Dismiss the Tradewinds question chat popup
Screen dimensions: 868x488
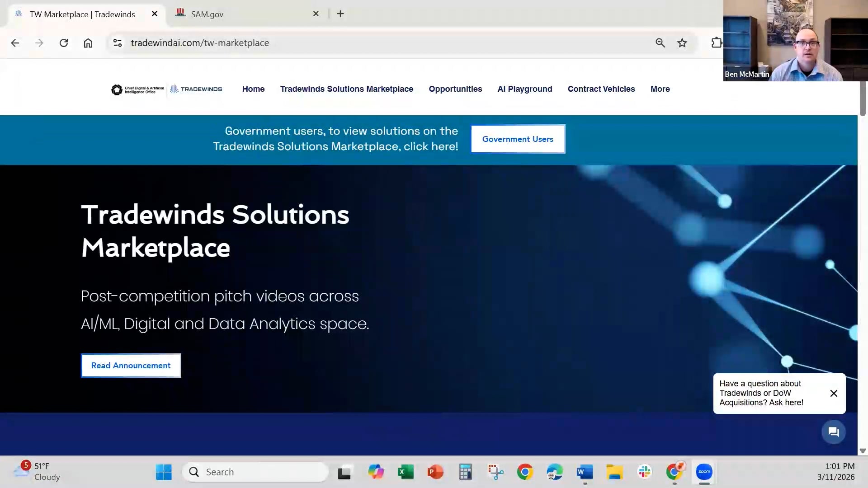pos(834,394)
